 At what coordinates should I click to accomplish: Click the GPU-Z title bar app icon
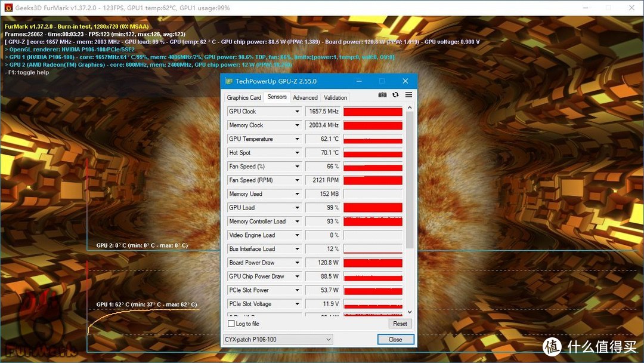point(228,81)
